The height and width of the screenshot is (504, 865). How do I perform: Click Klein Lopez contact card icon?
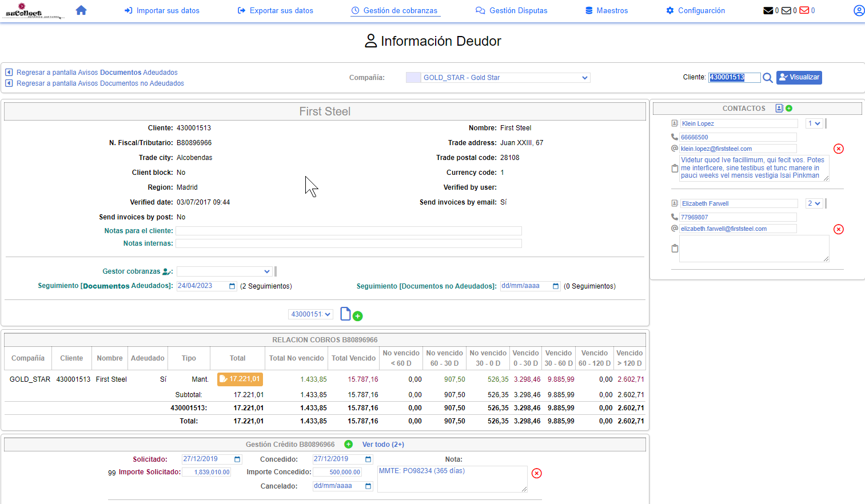pos(675,123)
